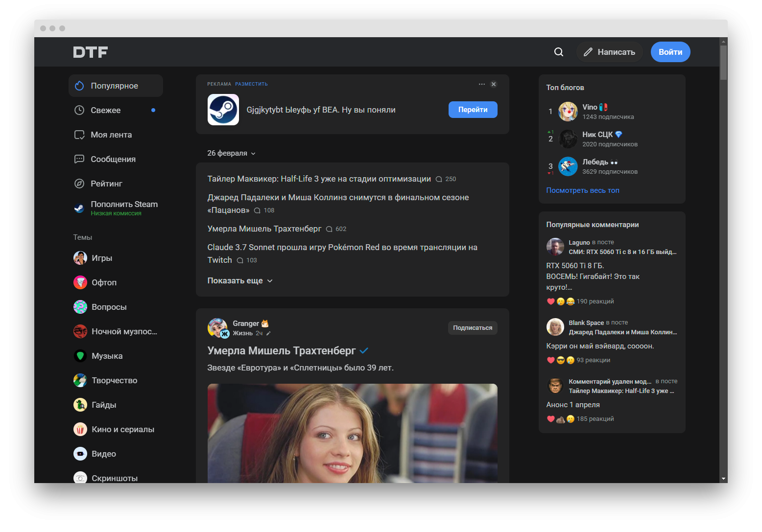Close the advertisement with the X icon
Screen dimensions: 762x532
point(494,84)
